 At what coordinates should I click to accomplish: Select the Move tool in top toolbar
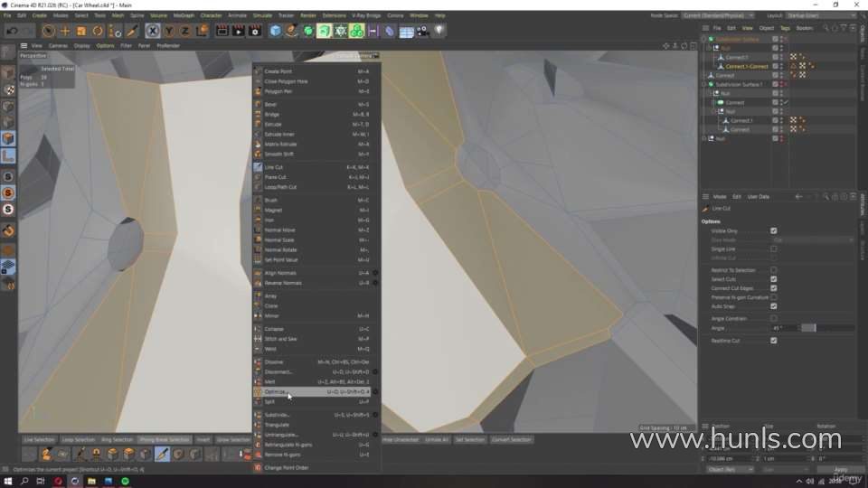[66, 31]
